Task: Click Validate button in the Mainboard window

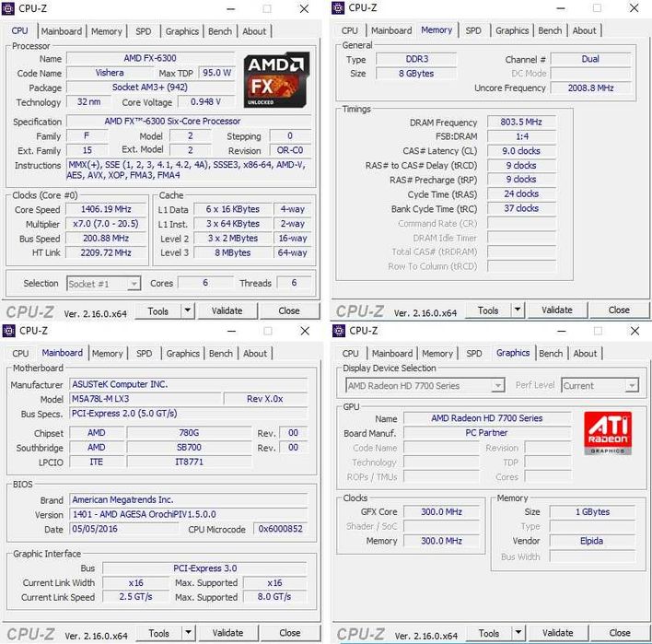Action: point(227,633)
